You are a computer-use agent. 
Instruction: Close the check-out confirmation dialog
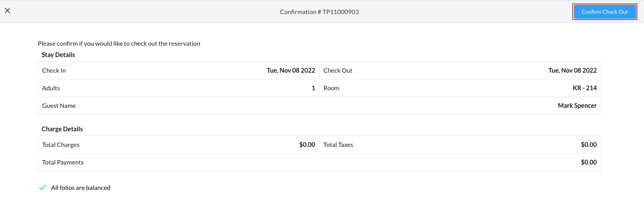click(7, 11)
